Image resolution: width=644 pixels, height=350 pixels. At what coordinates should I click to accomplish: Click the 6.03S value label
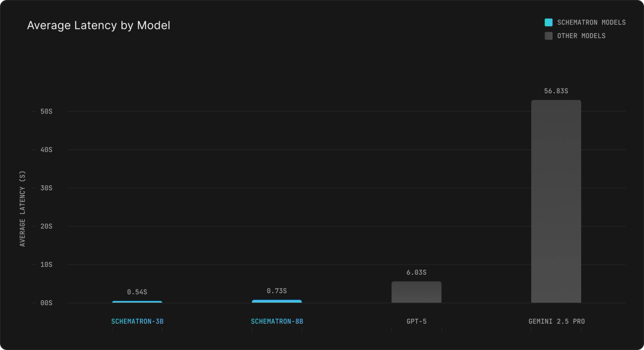417,272
